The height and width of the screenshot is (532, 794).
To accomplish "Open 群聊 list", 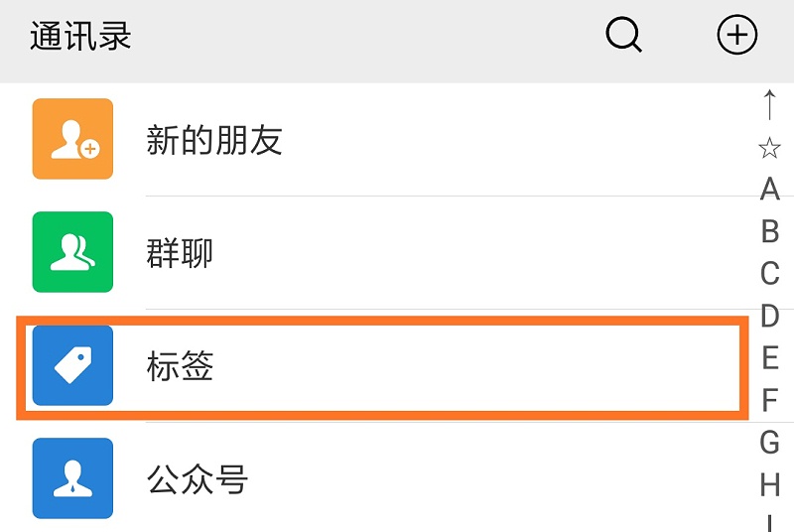I will [x=180, y=253].
